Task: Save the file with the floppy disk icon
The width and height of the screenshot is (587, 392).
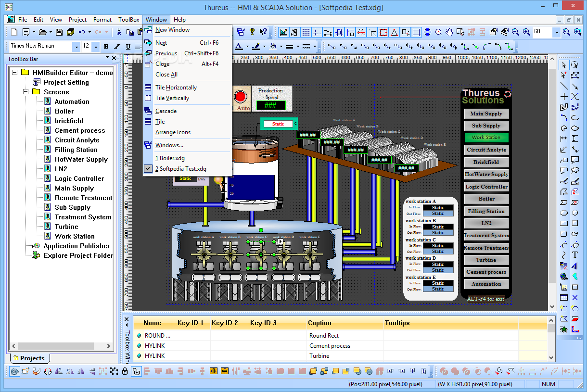Action: click(59, 32)
